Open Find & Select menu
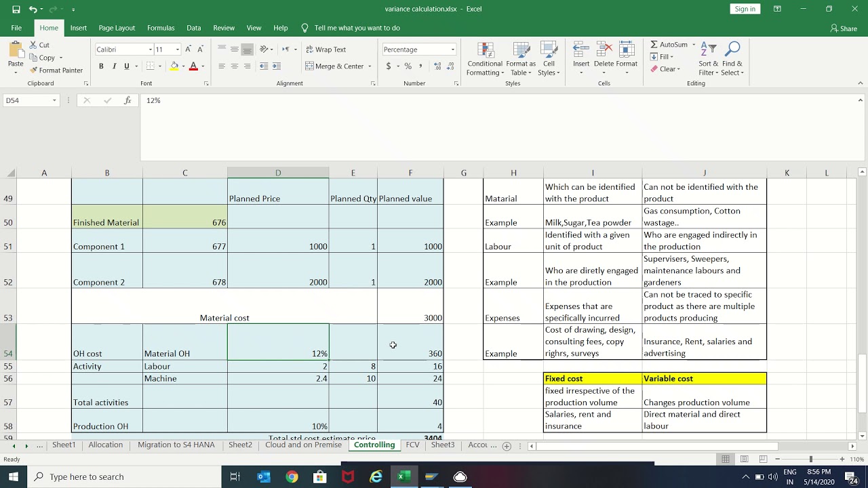Screen dimensions: 868x488 732,60
